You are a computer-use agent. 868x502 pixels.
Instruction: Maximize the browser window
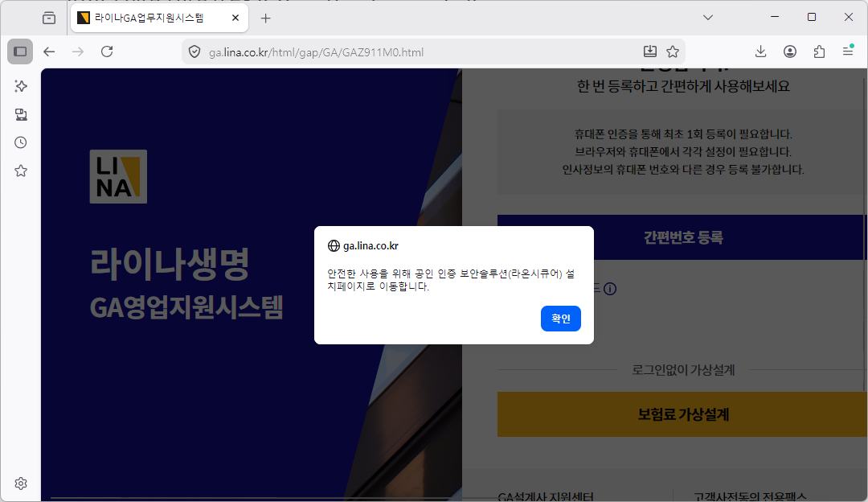click(812, 17)
